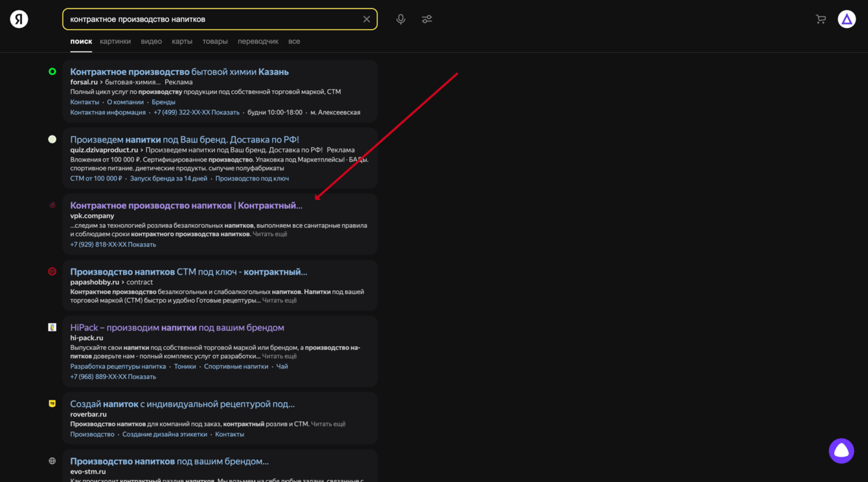Open «Производство под ключ» sitelink
Viewport: 868px width, 482px height.
pyautogui.click(x=252, y=179)
